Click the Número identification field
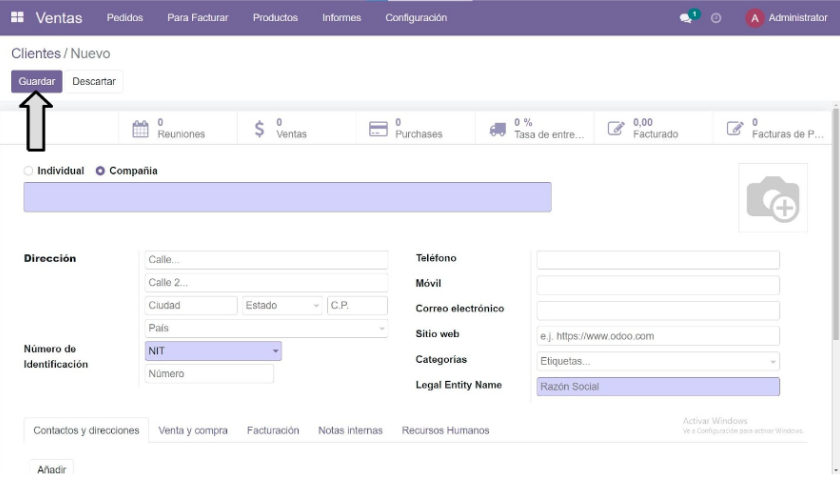Image resolution: width=840 pixels, height=484 pixels. [209, 374]
